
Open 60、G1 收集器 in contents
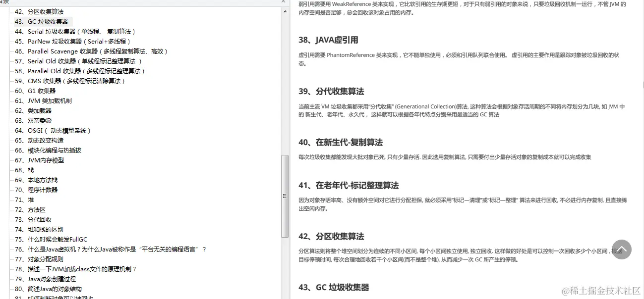38,91
